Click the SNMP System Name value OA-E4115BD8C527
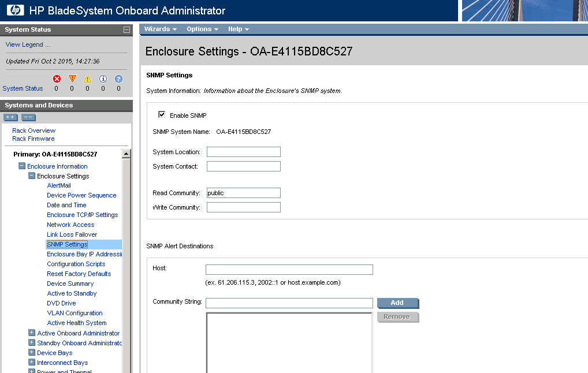 point(244,132)
